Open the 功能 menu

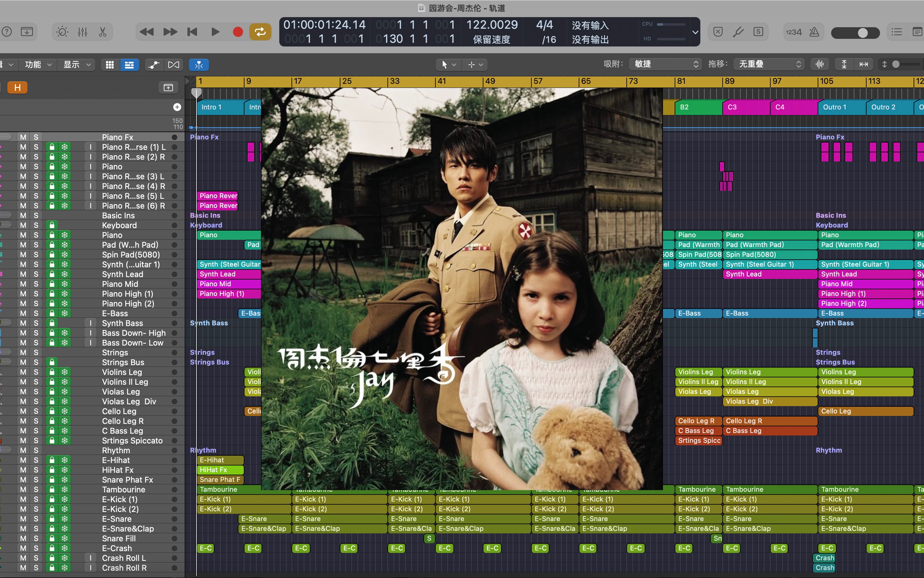pyautogui.click(x=38, y=65)
